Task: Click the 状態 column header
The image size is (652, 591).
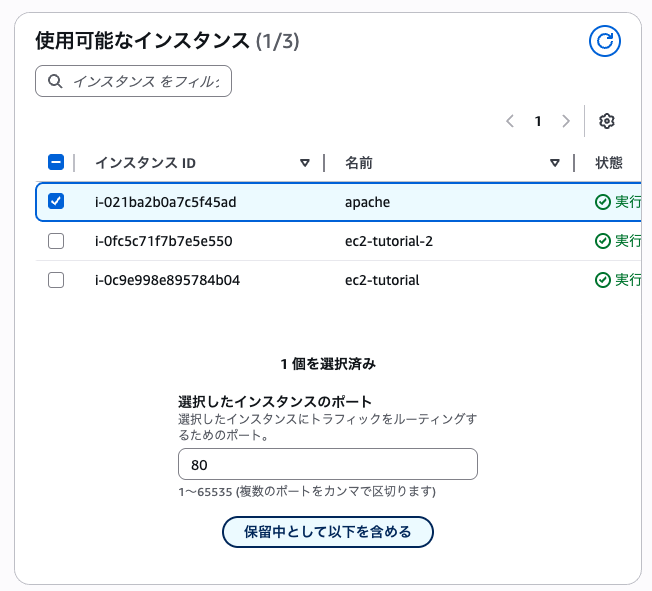Action: pyautogui.click(x=609, y=163)
